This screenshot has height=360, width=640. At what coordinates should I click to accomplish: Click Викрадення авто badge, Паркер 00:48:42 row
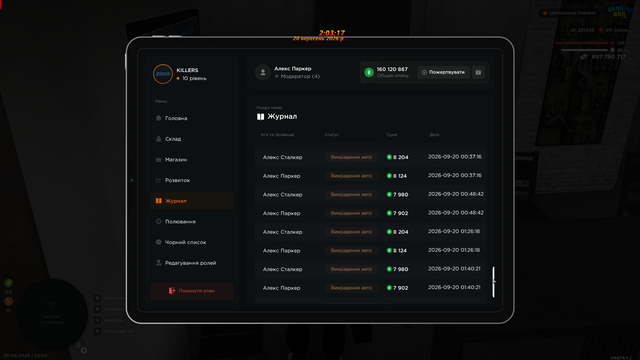(351, 213)
